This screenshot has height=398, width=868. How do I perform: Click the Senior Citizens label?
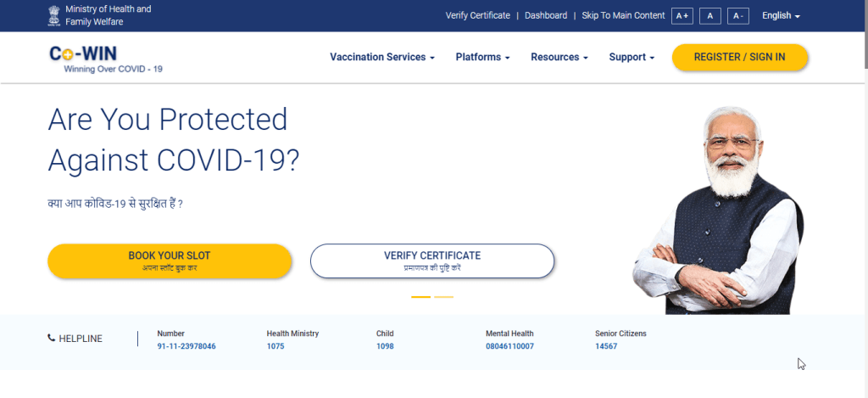(620, 334)
